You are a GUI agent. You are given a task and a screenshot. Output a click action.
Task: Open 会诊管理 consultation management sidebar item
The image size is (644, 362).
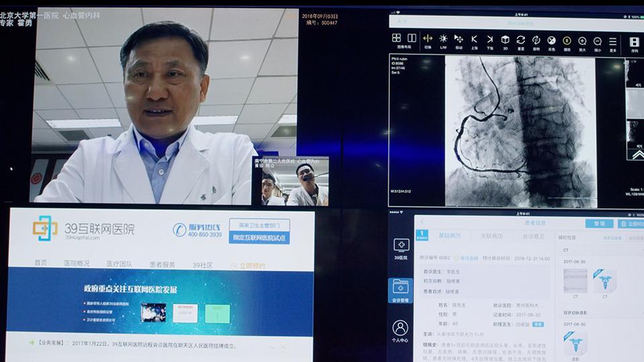[400, 290]
